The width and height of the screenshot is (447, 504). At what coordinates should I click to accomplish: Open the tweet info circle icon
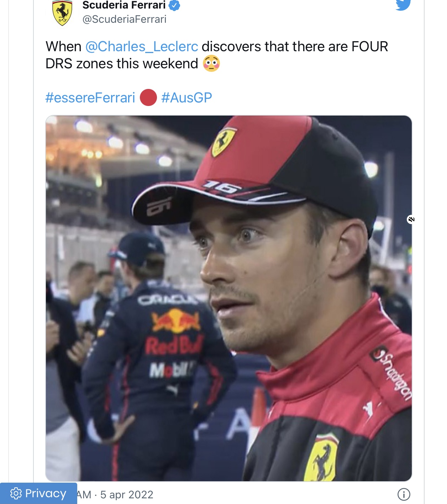coord(404,494)
